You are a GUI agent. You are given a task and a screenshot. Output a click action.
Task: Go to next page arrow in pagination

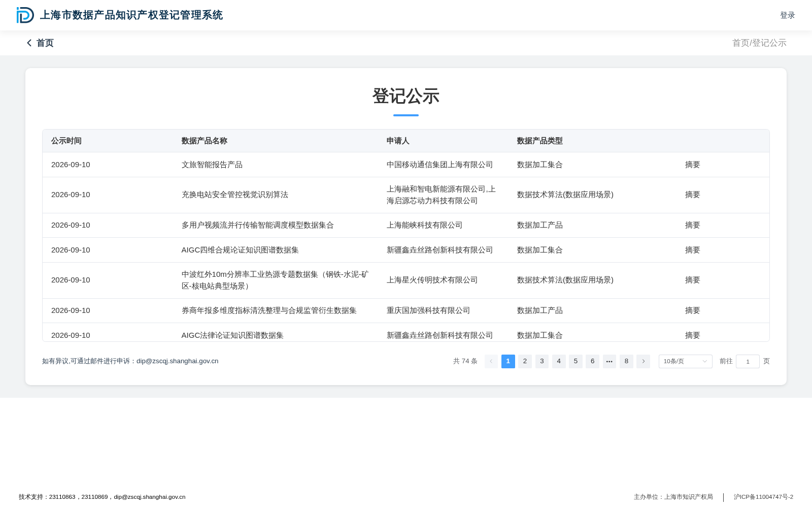click(643, 361)
